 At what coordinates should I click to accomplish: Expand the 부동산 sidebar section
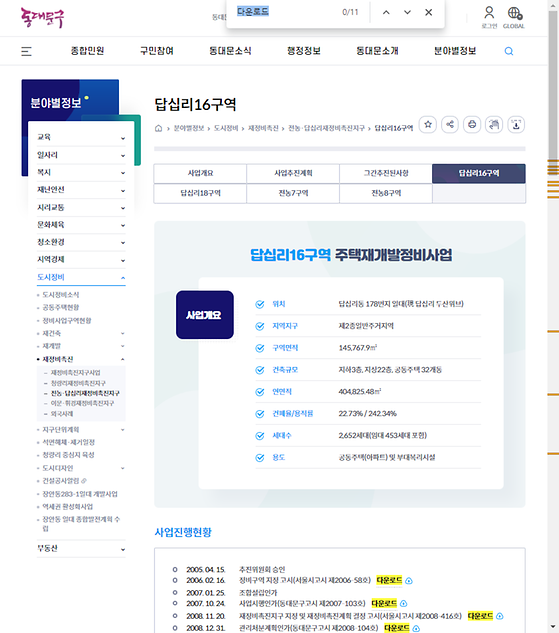point(81,549)
